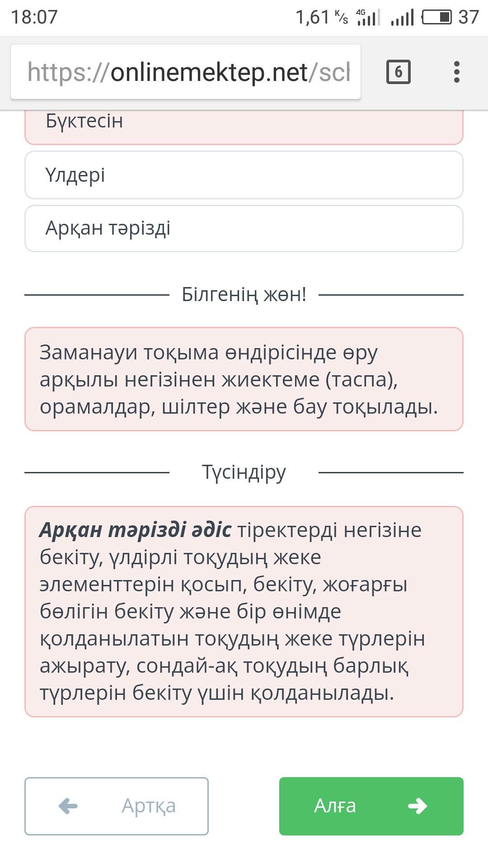The width and height of the screenshot is (488, 868).
Task: Tap the onlinemektep.net address bar
Action: pos(186,72)
